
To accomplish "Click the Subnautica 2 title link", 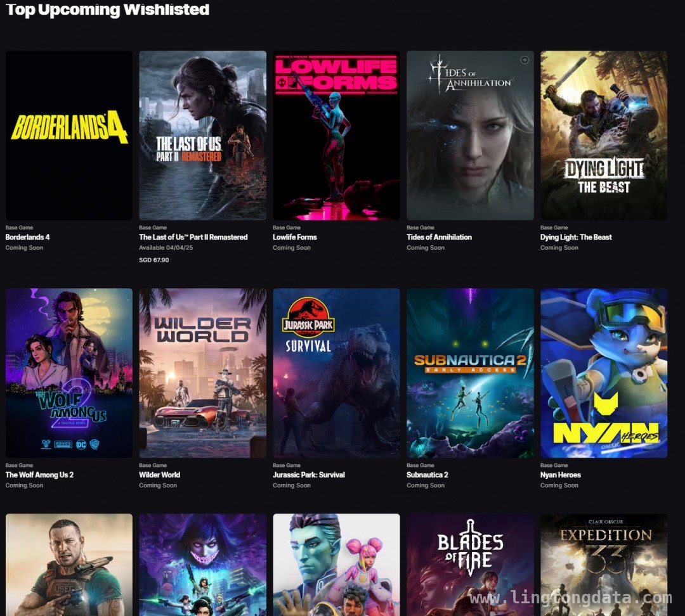I will tap(427, 475).
